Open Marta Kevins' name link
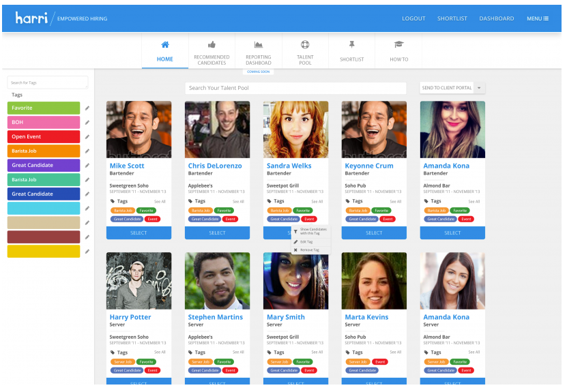This screenshot has height=392, width=567. pos(366,317)
